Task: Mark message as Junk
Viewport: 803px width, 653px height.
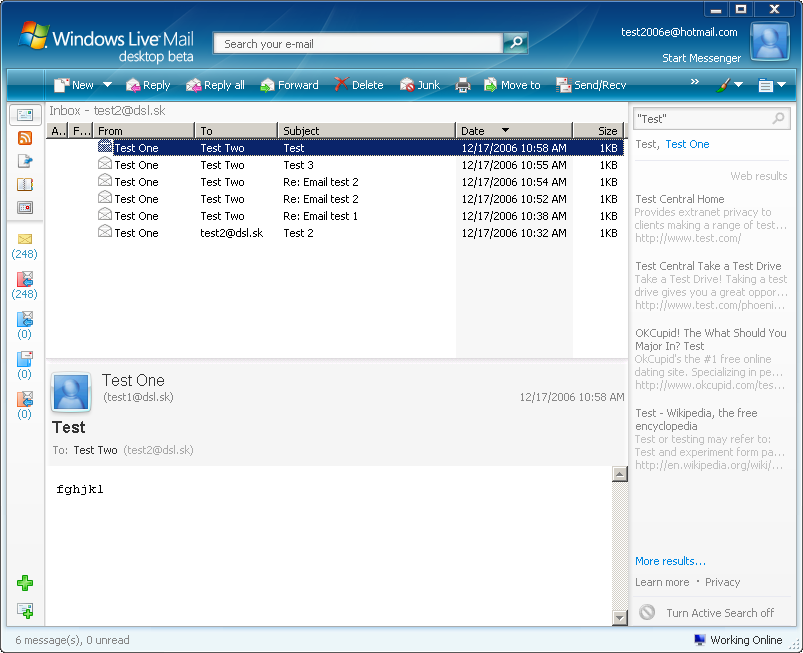Action: click(419, 85)
